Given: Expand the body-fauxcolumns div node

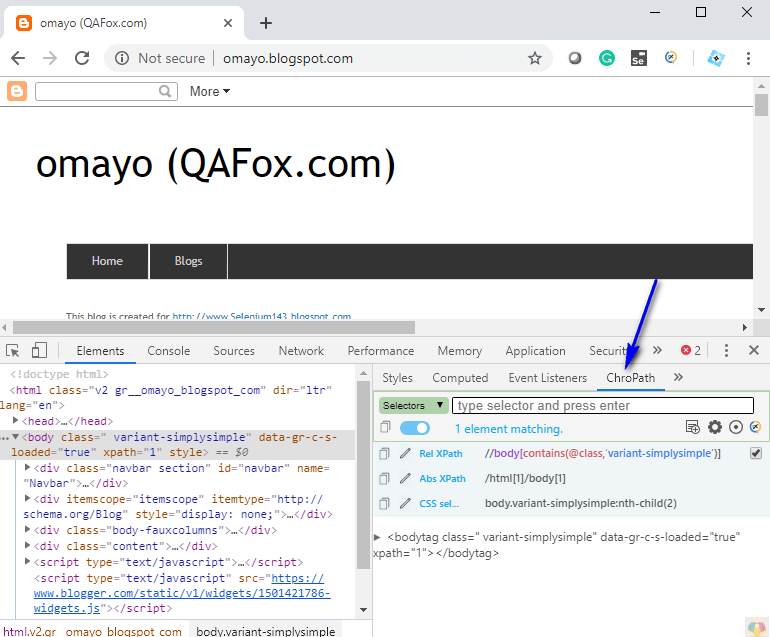Looking at the screenshot, I should click(28, 529).
